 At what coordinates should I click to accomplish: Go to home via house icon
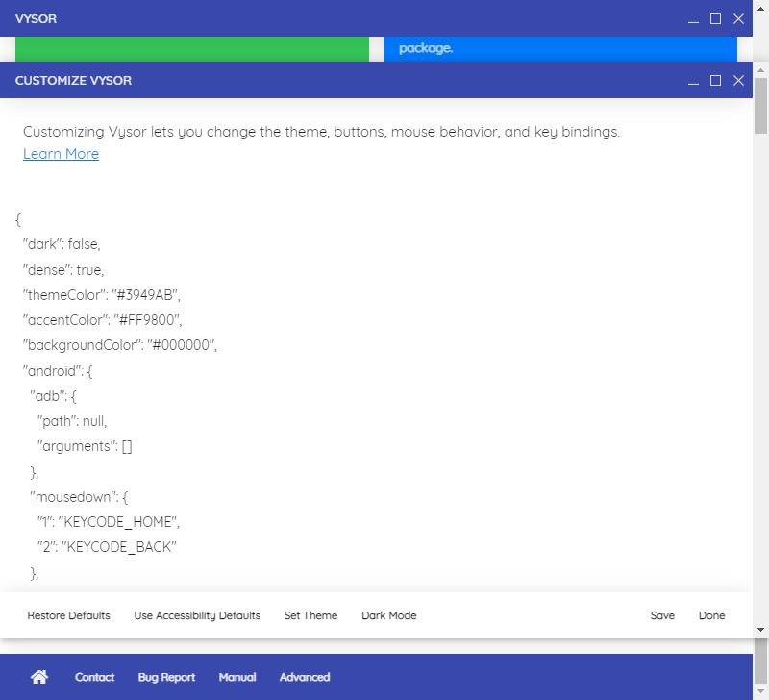(x=39, y=677)
